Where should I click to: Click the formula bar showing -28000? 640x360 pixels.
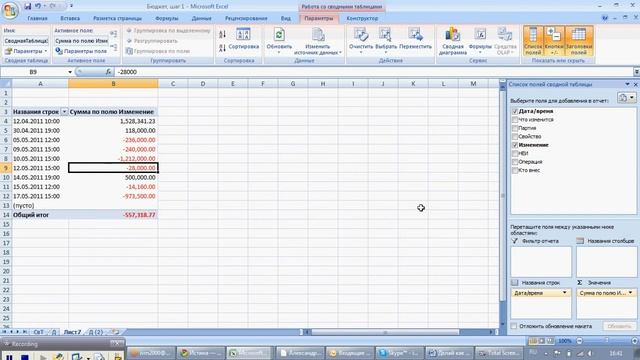click(373, 72)
